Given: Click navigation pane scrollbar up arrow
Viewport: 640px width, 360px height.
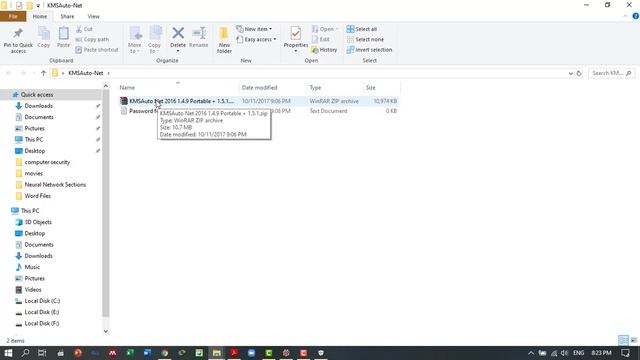Looking at the screenshot, I should pyautogui.click(x=106, y=86).
